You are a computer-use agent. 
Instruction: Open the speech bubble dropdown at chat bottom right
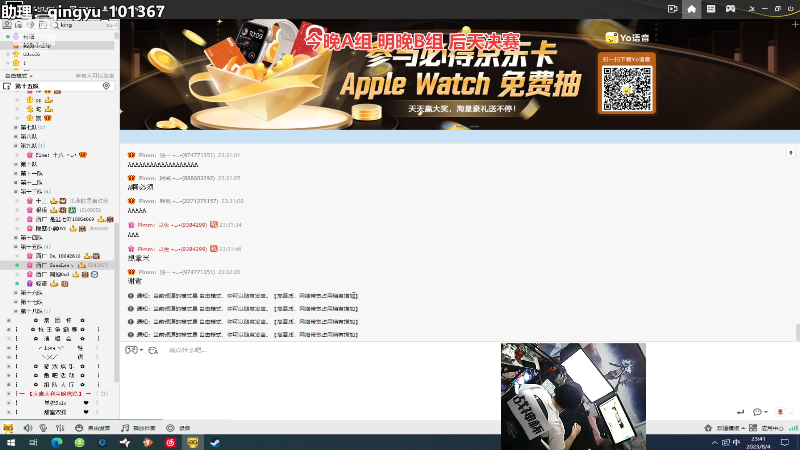(x=760, y=412)
